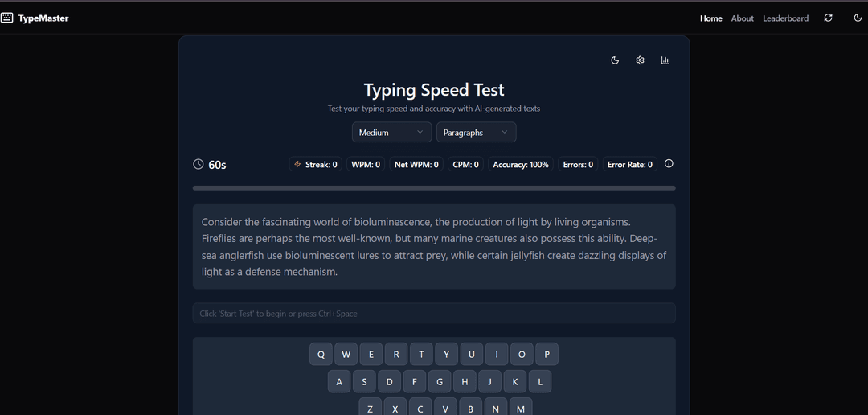Image resolution: width=868 pixels, height=415 pixels.
Task: Click the CPM: 0 badge
Action: pyautogui.click(x=465, y=165)
